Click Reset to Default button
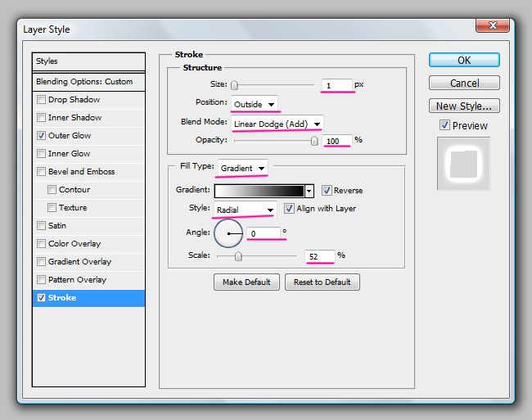 [322, 282]
